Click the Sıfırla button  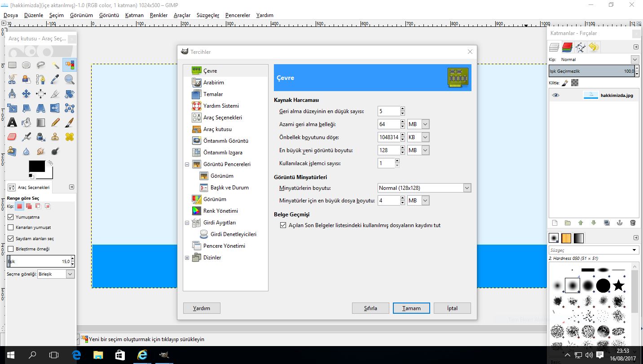(x=370, y=308)
